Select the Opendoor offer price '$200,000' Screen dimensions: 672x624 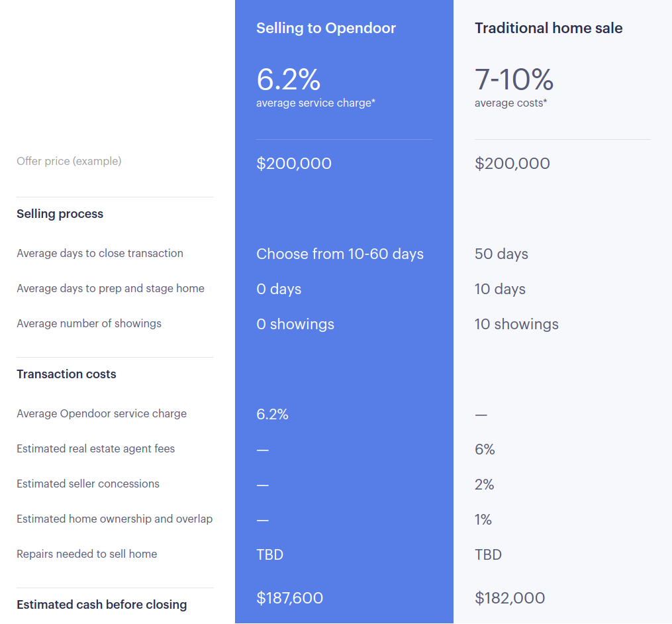click(293, 164)
